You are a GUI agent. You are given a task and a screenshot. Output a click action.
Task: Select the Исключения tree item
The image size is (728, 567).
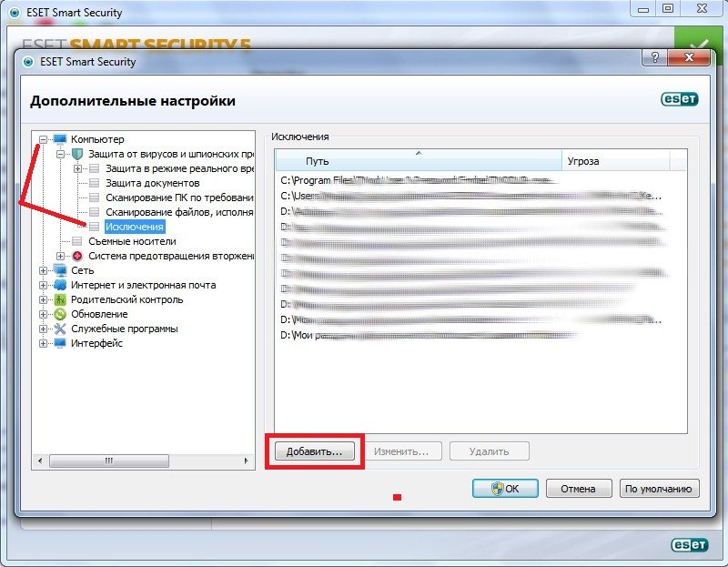(135, 227)
